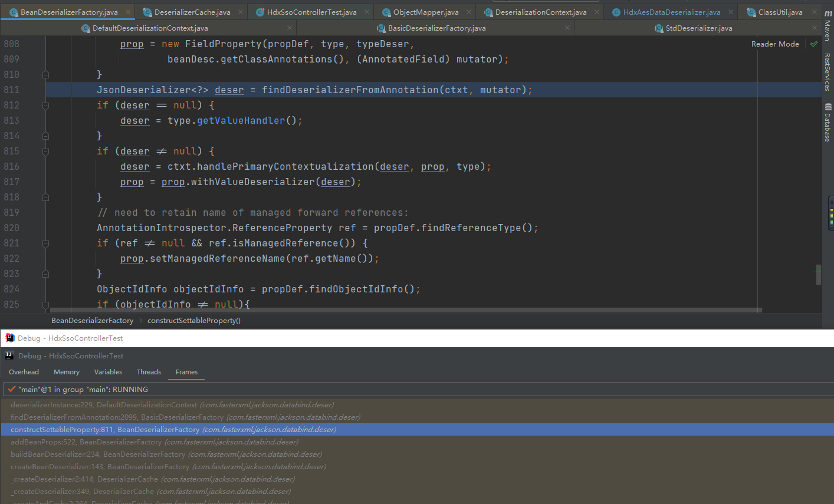Screen dimensions: 834x504
Task: Close the BasicDeserializerFactory.java tab
Action: click(567, 28)
